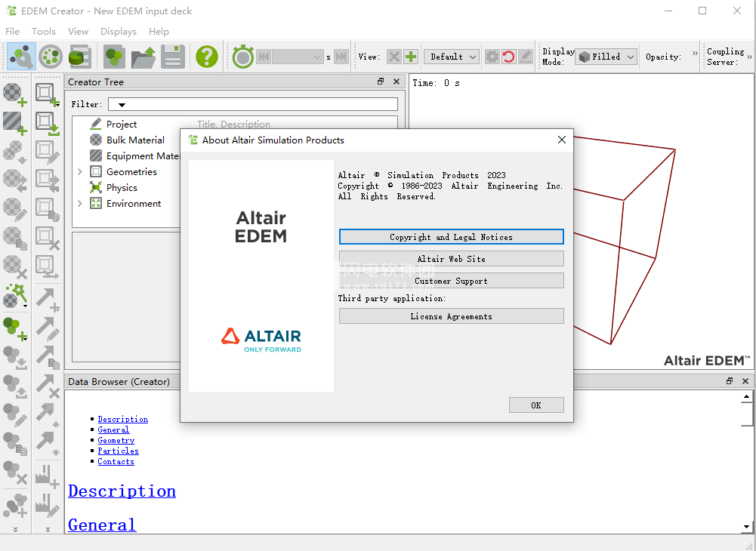Click the green add view plus icon
This screenshot has width=756, height=551.
(x=411, y=57)
